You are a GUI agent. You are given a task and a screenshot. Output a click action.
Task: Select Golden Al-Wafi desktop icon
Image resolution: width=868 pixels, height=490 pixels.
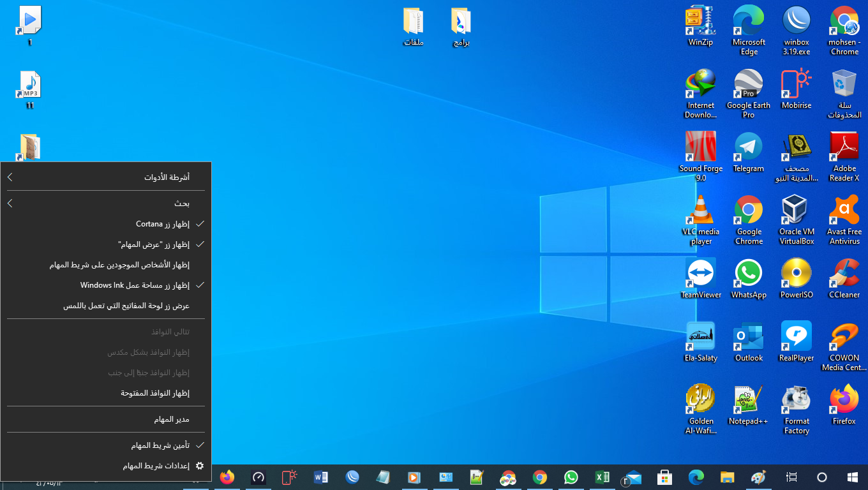click(701, 410)
